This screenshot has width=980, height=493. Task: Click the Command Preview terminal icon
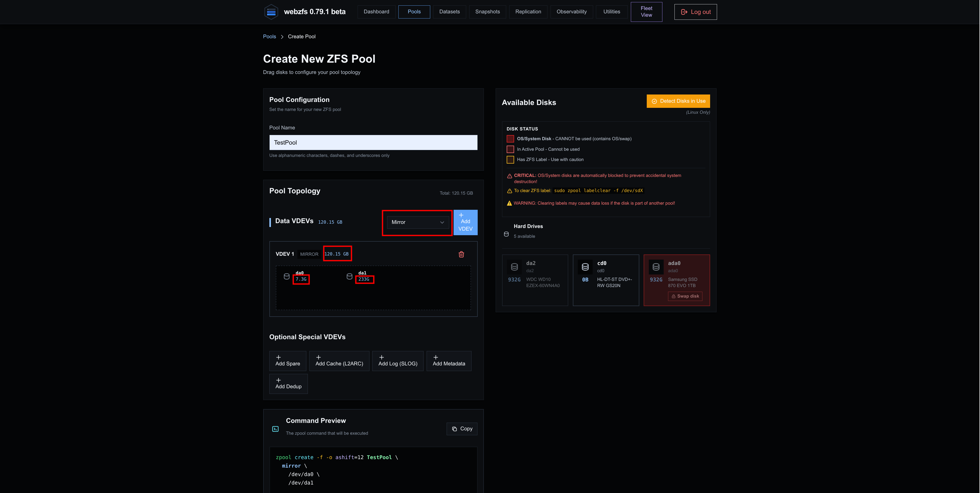pos(276,429)
